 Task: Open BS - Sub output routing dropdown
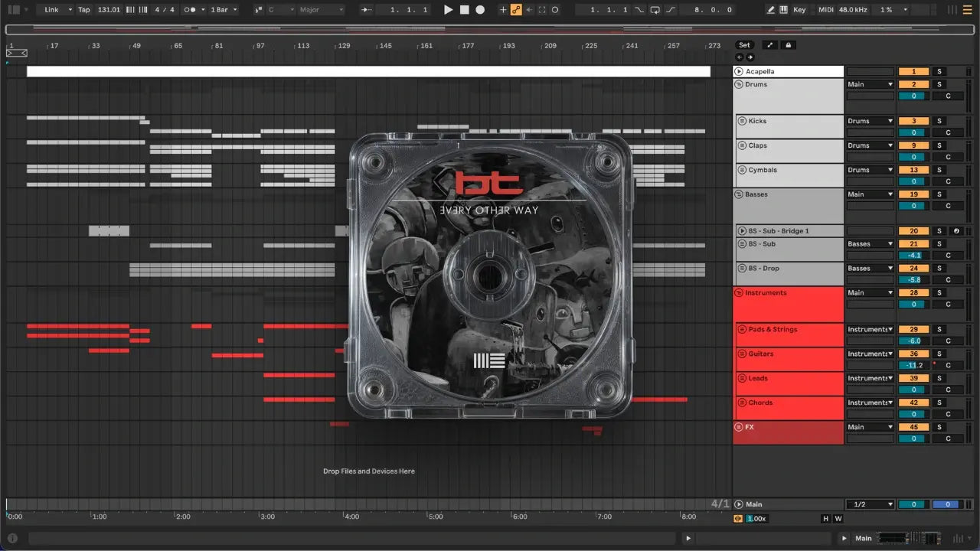pos(870,243)
